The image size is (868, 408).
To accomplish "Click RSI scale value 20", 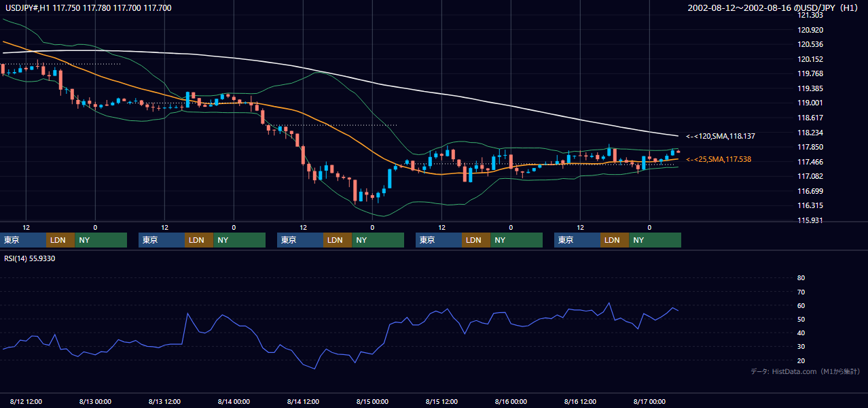I will 801,360.
